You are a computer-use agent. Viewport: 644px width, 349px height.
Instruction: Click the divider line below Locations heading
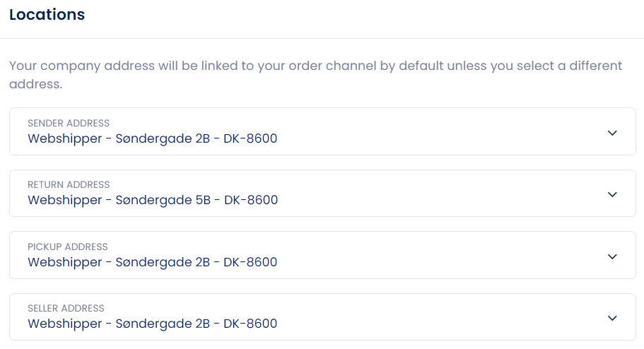coord(322,38)
